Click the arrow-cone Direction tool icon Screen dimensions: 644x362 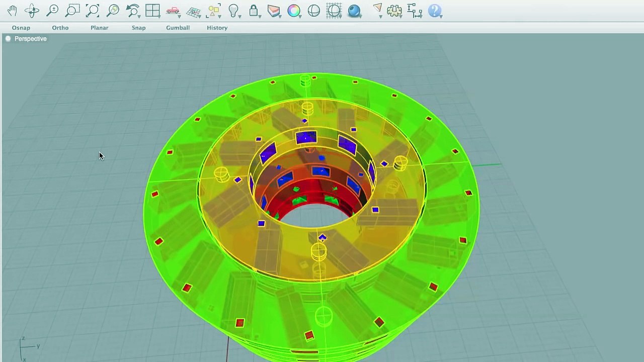[x=377, y=10]
